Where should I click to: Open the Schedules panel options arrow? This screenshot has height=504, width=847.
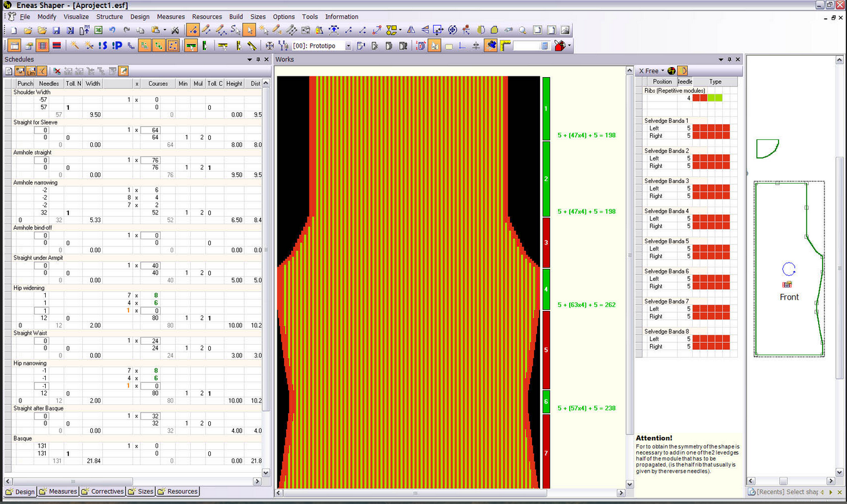pos(250,60)
